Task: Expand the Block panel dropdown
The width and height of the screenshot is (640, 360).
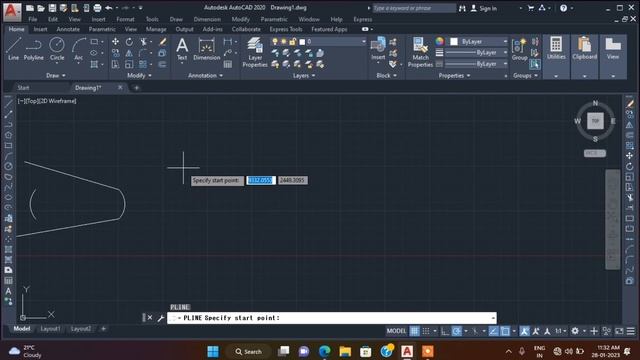Action: (387, 76)
